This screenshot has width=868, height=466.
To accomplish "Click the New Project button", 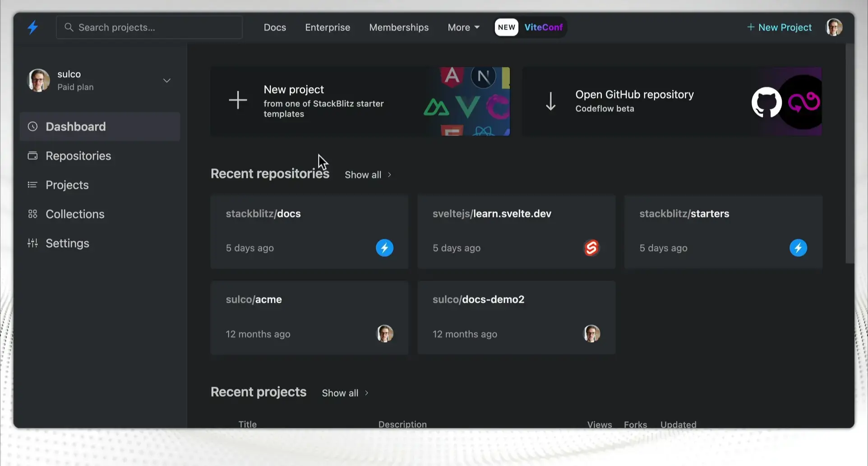I will tap(779, 27).
